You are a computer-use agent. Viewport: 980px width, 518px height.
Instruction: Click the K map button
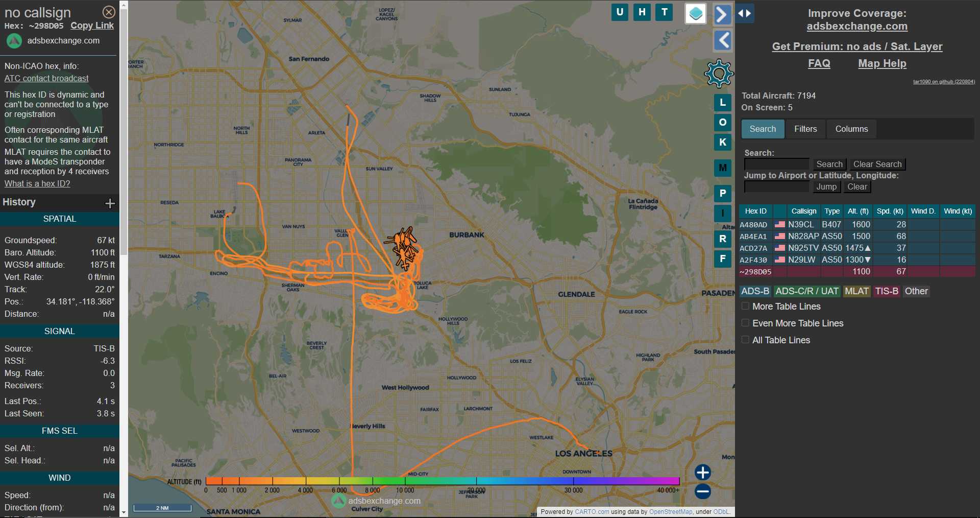tap(723, 143)
